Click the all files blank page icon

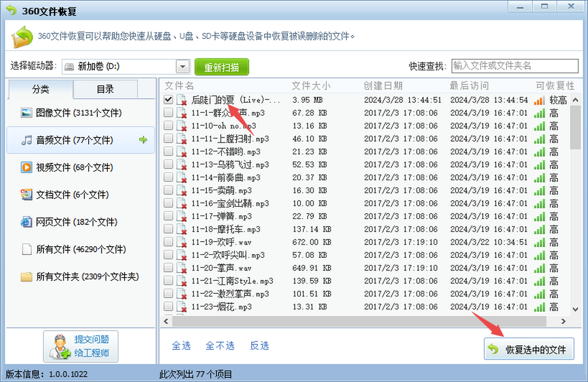tap(26, 250)
